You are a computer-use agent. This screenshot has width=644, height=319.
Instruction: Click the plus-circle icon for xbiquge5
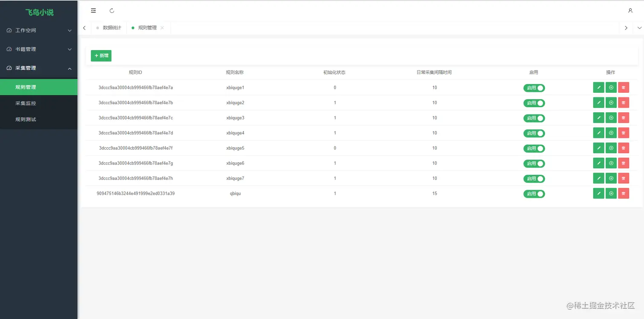click(x=611, y=148)
